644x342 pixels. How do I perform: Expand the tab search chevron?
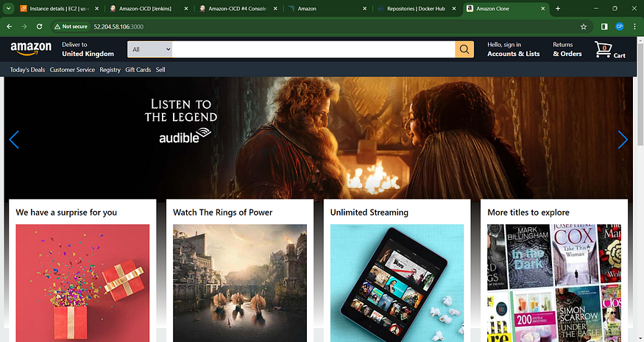[8, 8]
